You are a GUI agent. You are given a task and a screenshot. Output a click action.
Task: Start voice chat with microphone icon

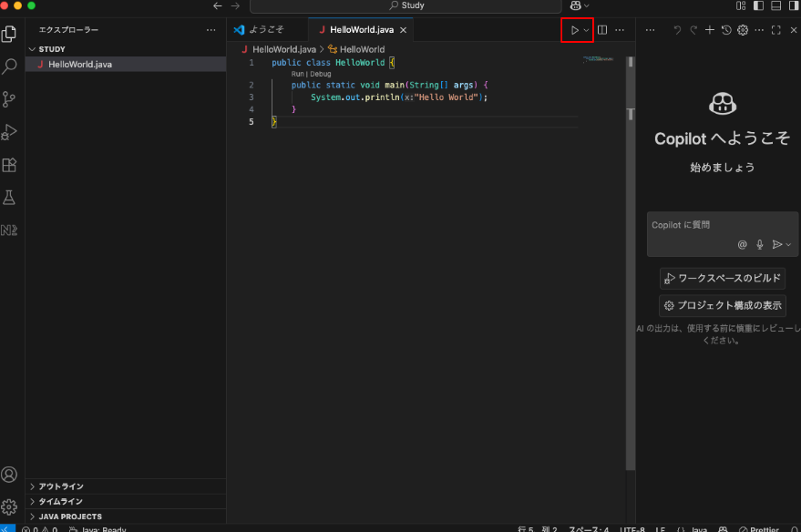pyautogui.click(x=760, y=244)
